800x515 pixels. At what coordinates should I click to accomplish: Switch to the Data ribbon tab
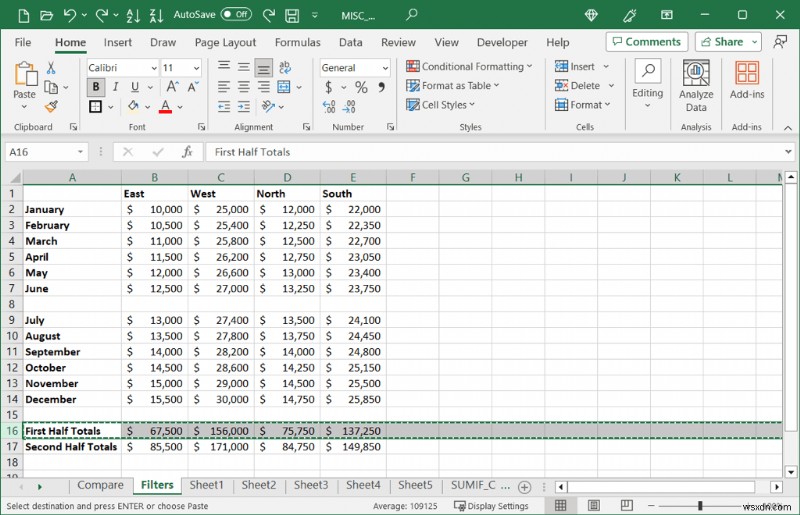[x=351, y=42]
